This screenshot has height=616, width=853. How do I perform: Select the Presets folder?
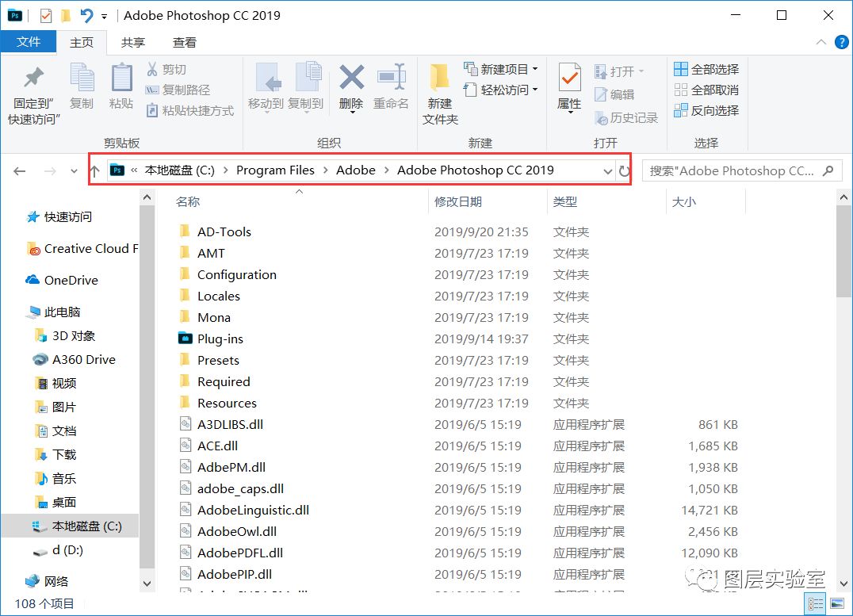click(x=218, y=360)
